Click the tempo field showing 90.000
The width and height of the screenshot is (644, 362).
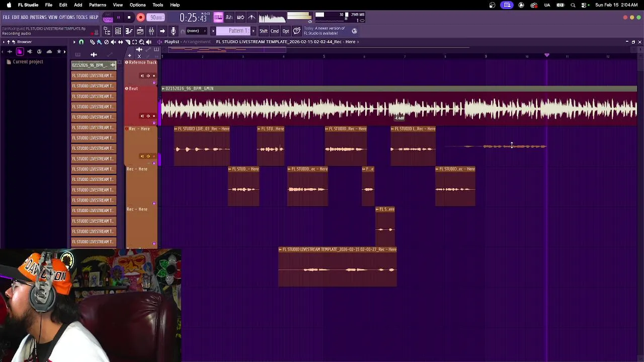156,18
